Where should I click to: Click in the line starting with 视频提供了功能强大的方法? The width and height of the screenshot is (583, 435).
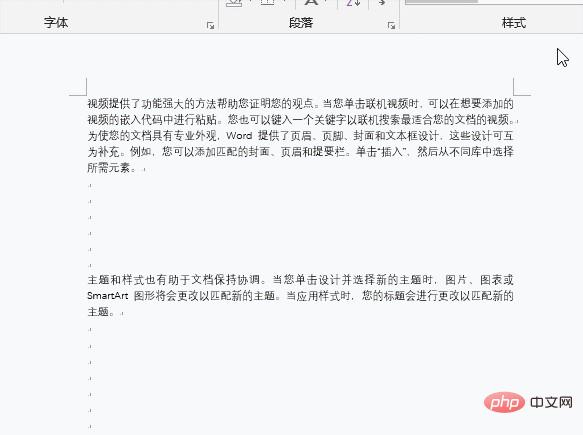coord(300,103)
